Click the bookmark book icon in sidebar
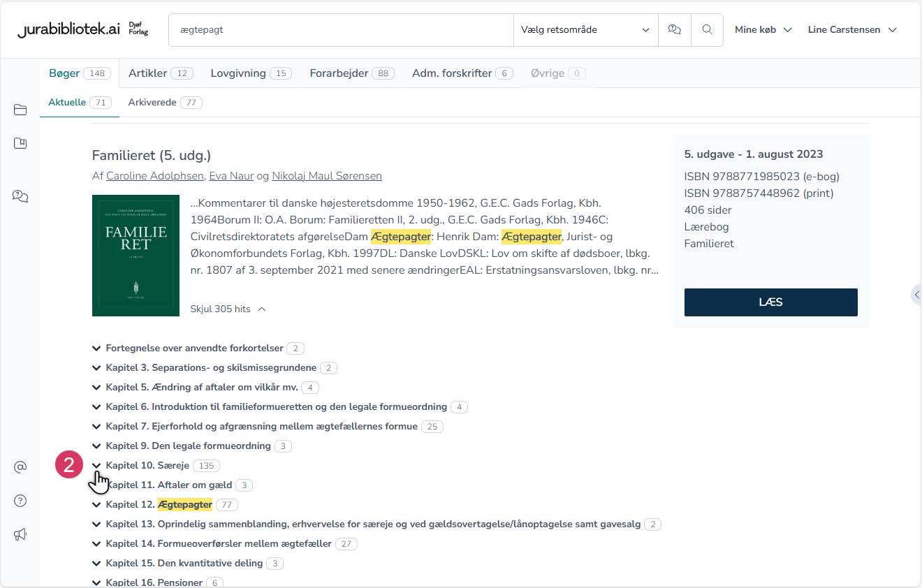Screen dimensions: 922x588 [20, 143]
